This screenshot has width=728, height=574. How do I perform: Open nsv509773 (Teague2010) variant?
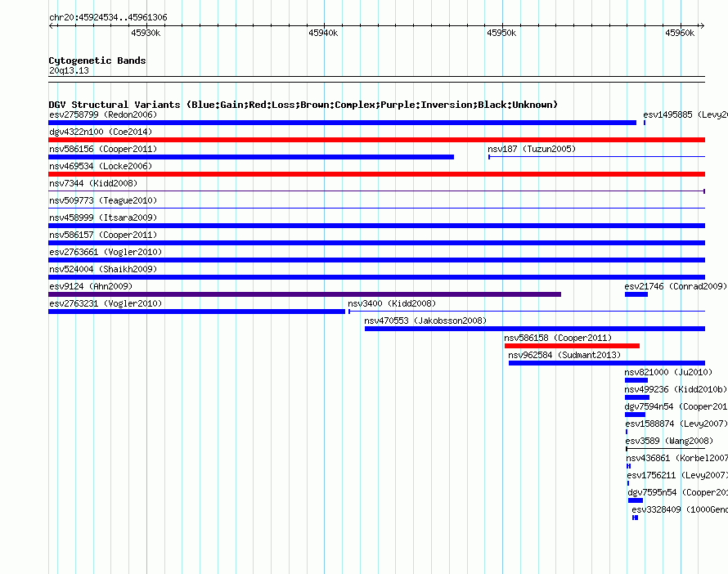103,200
